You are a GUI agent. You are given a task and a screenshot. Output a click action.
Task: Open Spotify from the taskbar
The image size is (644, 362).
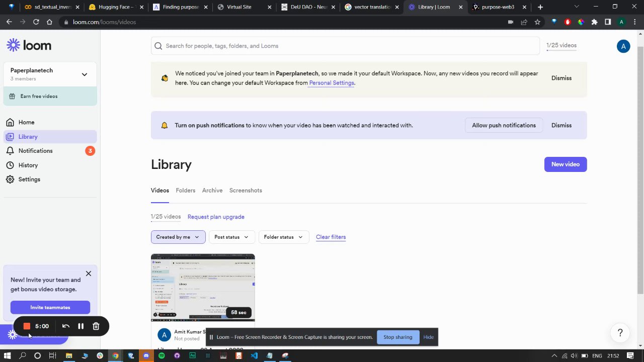pos(162,355)
